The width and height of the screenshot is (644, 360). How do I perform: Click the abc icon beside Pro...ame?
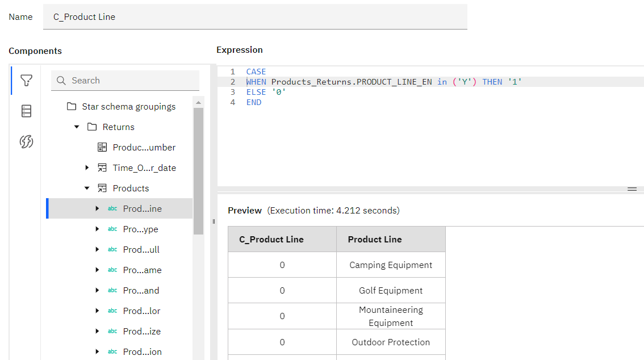112,270
